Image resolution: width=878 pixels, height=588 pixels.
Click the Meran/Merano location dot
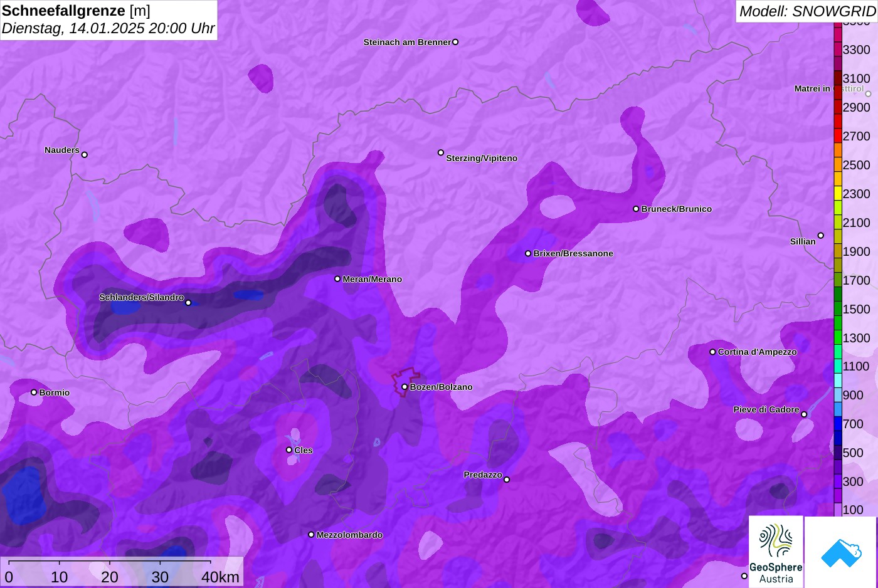pyautogui.click(x=337, y=279)
